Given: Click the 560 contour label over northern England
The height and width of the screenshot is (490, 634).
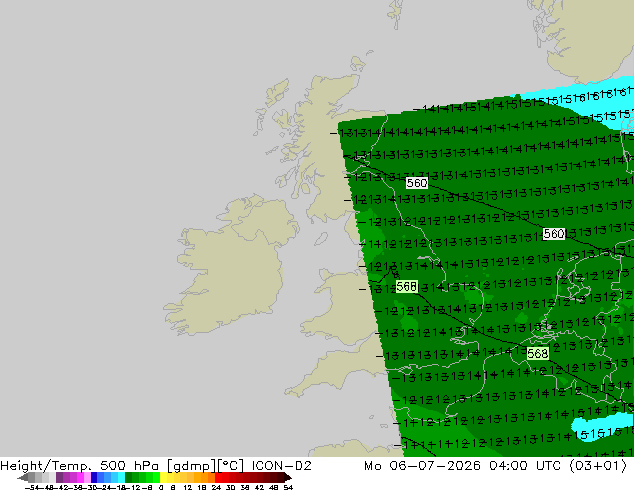Looking at the screenshot, I should coord(416,183).
